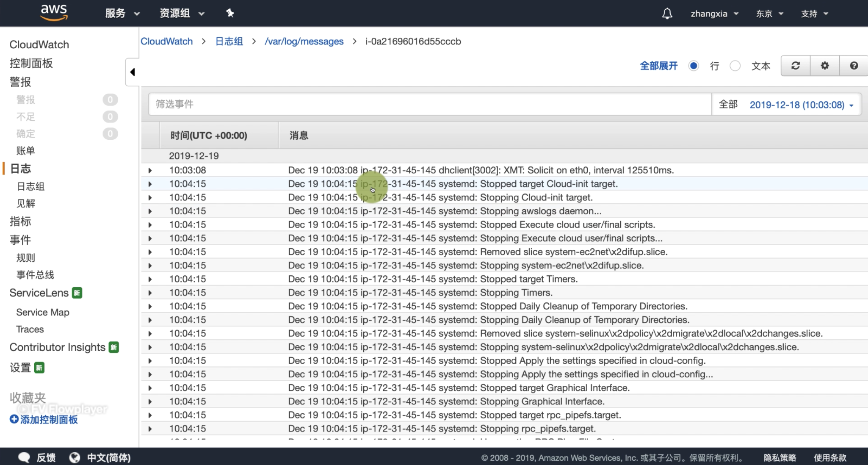The height and width of the screenshot is (465, 868).
Task: Open 事件 in the sidebar
Action: tap(20, 240)
